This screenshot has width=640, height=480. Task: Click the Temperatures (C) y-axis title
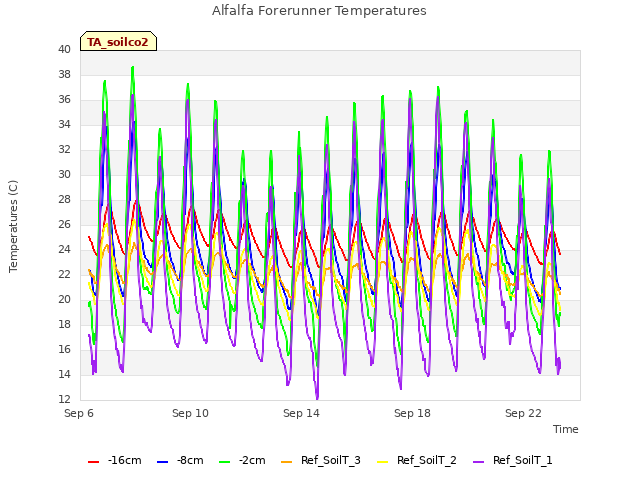click(x=13, y=226)
